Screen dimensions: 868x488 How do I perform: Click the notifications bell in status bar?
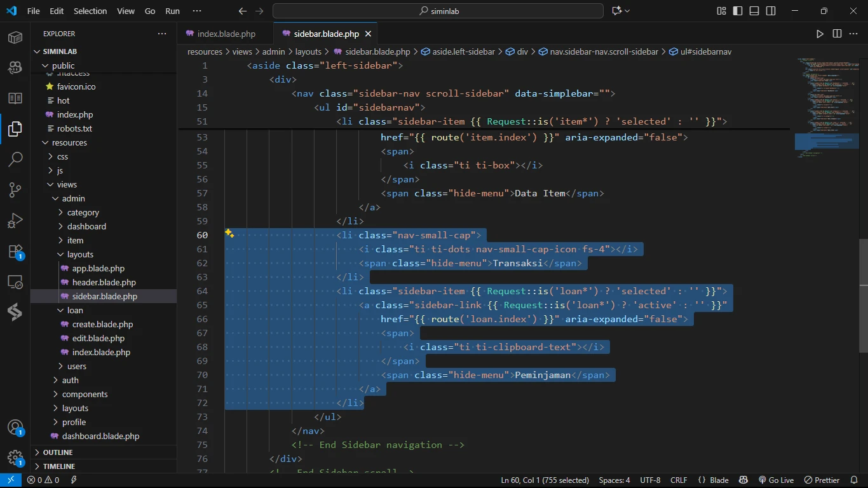point(855,480)
